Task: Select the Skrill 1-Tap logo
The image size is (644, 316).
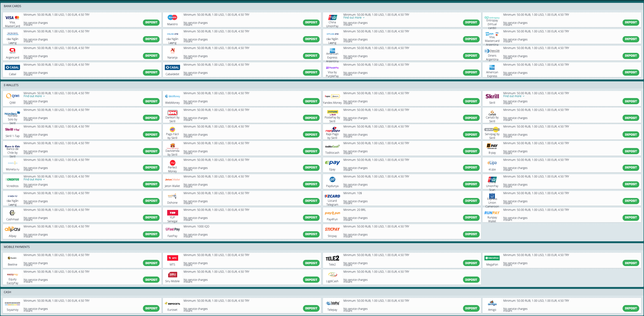Action: 12,129
